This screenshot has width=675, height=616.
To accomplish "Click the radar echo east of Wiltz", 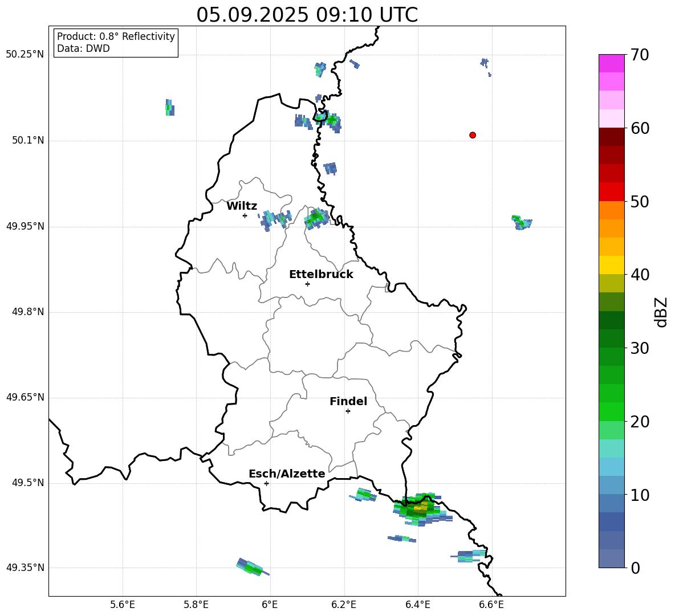I will tap(275, 220).
